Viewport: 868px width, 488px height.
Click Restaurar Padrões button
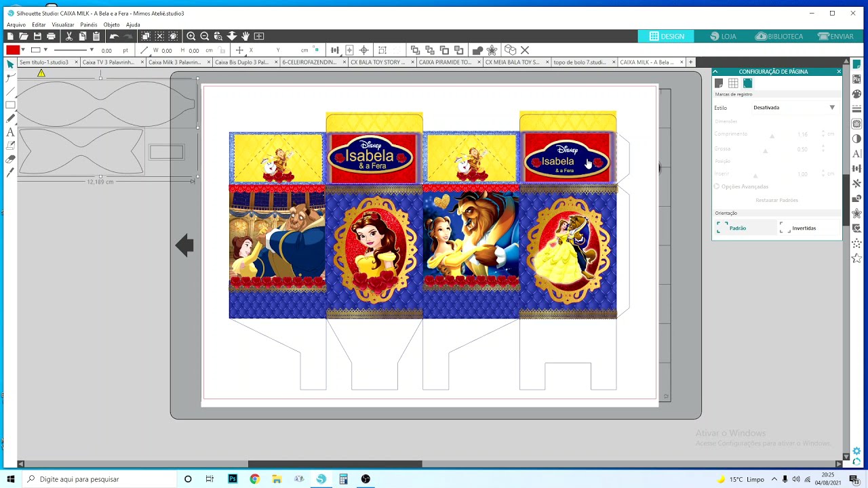point(776,200)
